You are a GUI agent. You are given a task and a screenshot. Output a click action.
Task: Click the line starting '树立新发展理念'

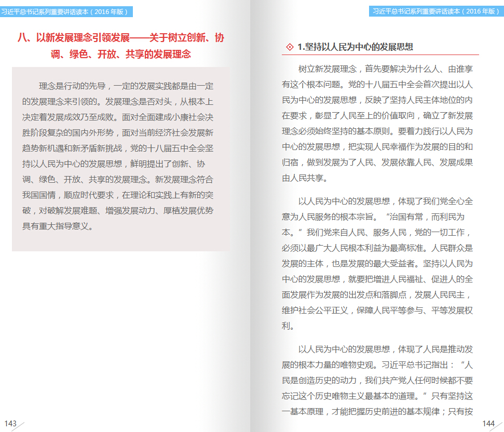pos(385,69)
